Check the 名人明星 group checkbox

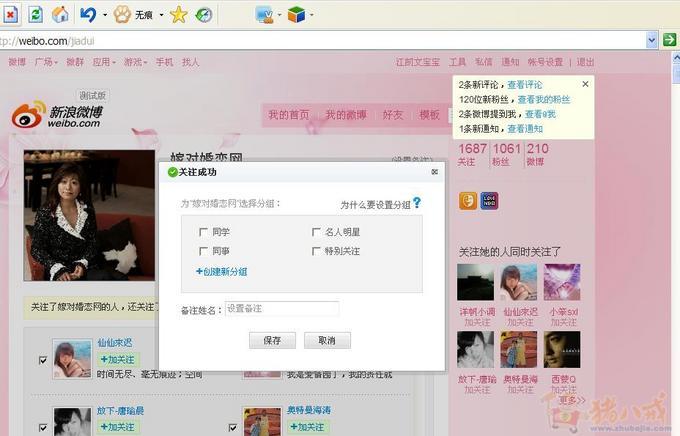pos(317,232)
